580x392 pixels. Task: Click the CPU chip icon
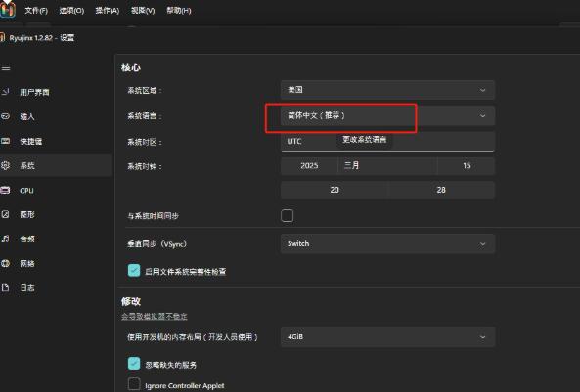(x=5, y=190)
